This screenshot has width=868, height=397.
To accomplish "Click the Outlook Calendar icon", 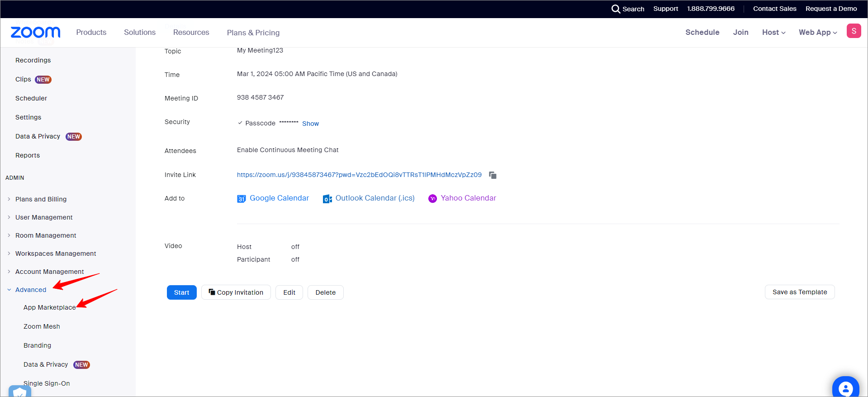I will (327, 199).
